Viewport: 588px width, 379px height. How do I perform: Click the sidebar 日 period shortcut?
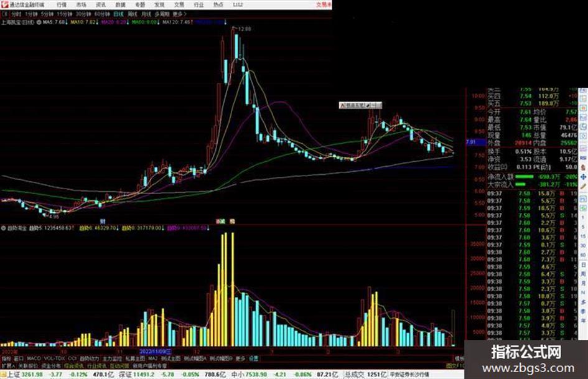tap(583, 265)
